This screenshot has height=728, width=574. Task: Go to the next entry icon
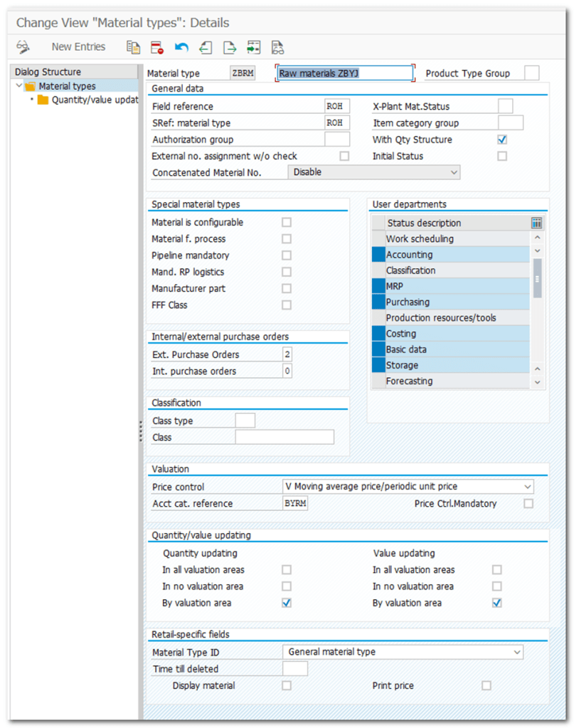(x=229, y=47)
